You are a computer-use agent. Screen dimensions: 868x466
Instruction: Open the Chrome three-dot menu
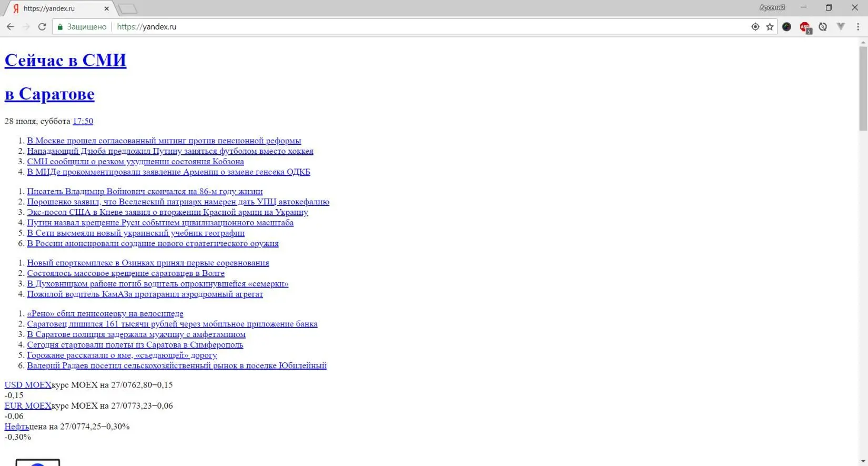coord(858,27)
